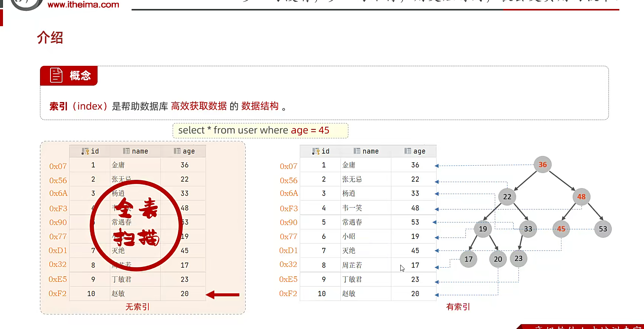Click the 无索引 caption below the left table
The image size is (644, 329).
137,307
